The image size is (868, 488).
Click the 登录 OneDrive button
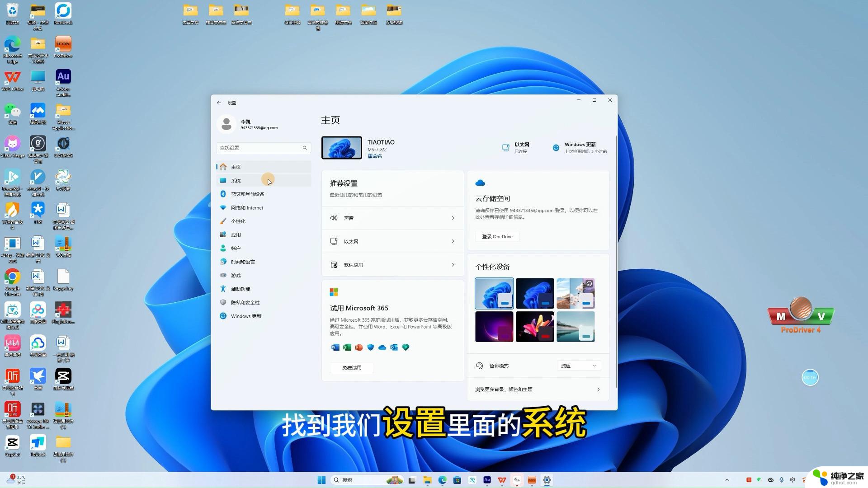[497, 236]
